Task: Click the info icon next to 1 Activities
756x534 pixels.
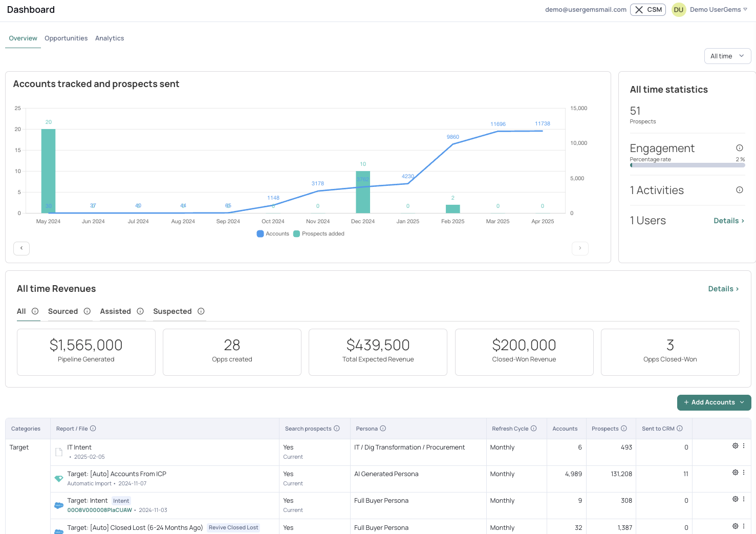Action: pos(740,190)
